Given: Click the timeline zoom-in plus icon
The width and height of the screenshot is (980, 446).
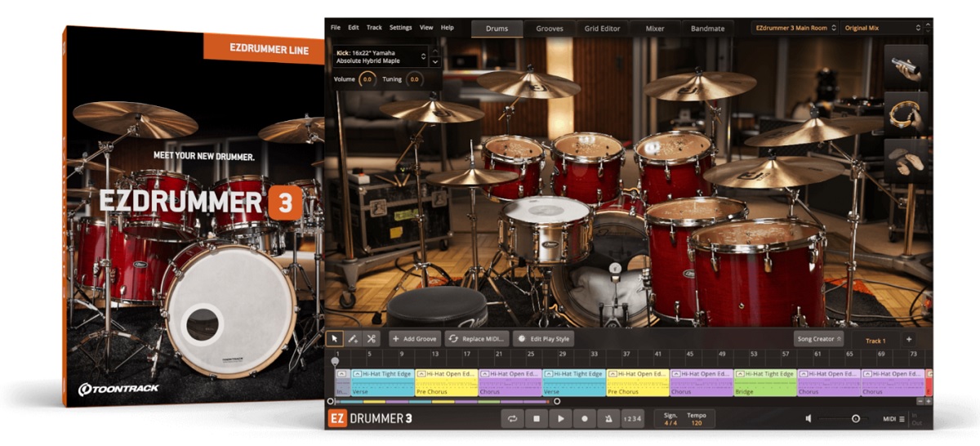Looking at the screenshot, I should coord(929,401).
